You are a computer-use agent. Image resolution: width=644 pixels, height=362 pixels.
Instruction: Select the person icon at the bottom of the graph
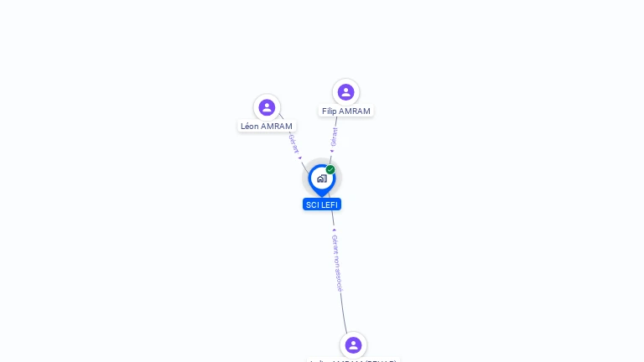point(353,345)
